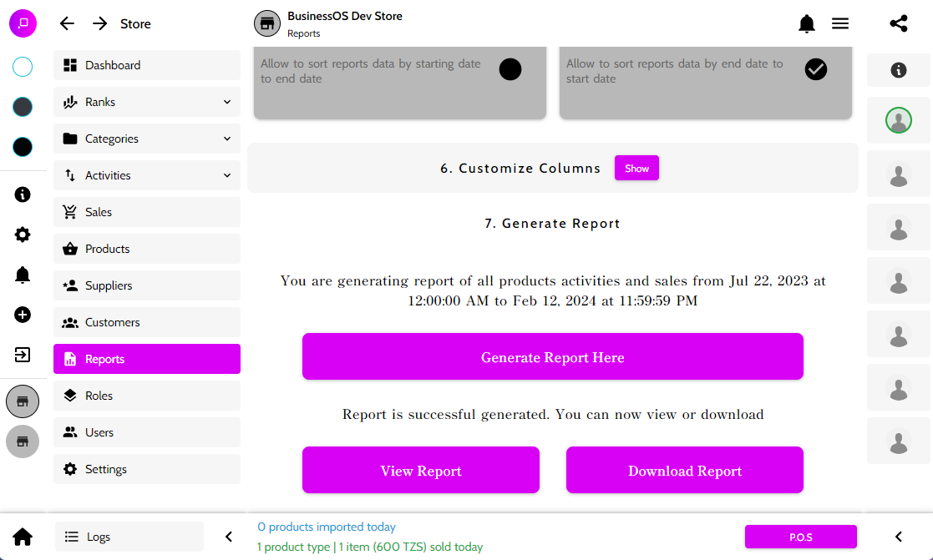Open the info icon in the right panel

(899, 71)
